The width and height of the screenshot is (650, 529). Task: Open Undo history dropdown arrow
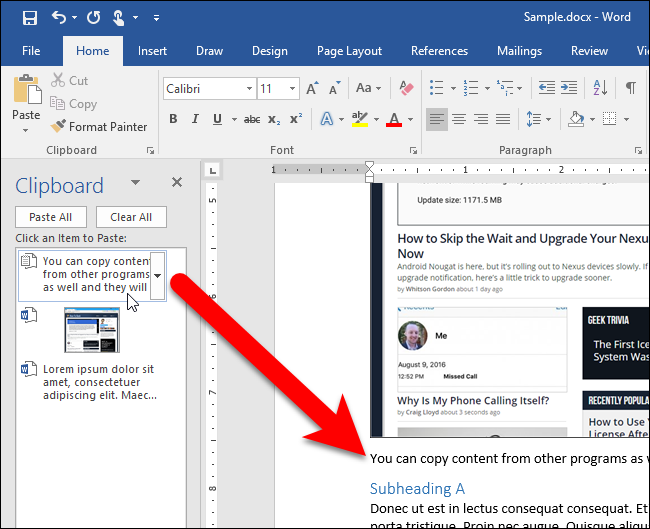point(75,17)
